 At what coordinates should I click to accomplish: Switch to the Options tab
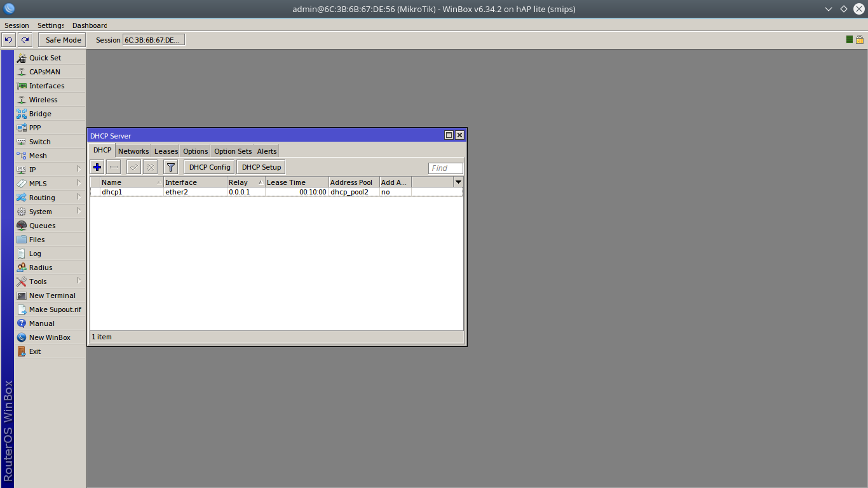click(x=195, y=151)
